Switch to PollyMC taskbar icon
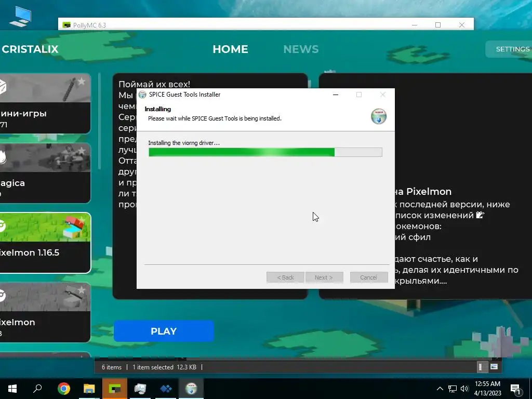 (115, 389)
